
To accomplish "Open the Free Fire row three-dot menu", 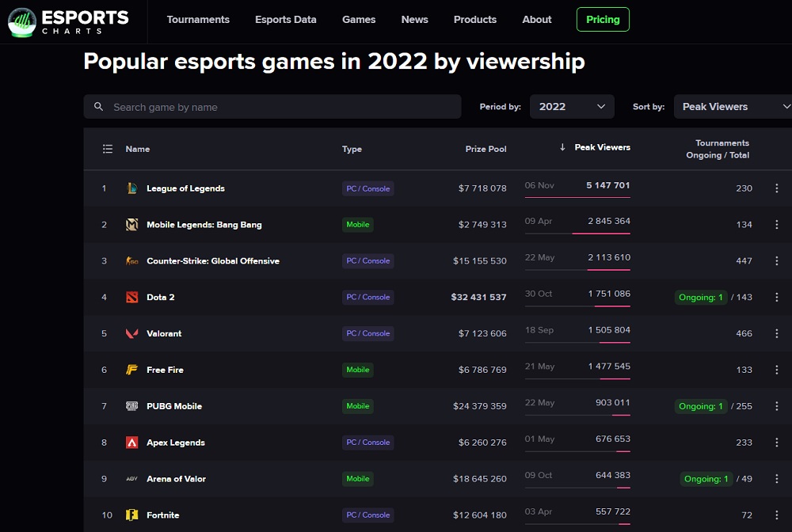I will point(776,370).
